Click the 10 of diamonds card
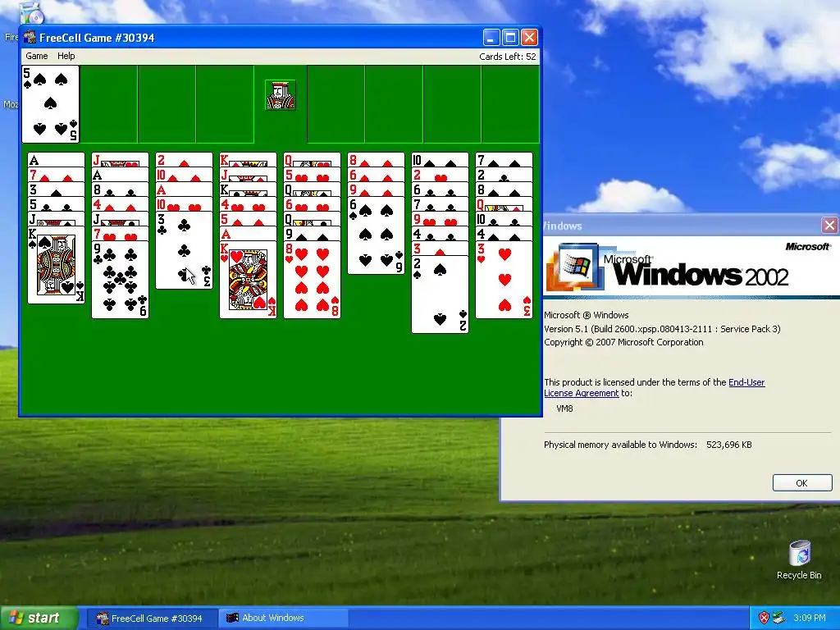840x630 pixels. click(184, 175)
